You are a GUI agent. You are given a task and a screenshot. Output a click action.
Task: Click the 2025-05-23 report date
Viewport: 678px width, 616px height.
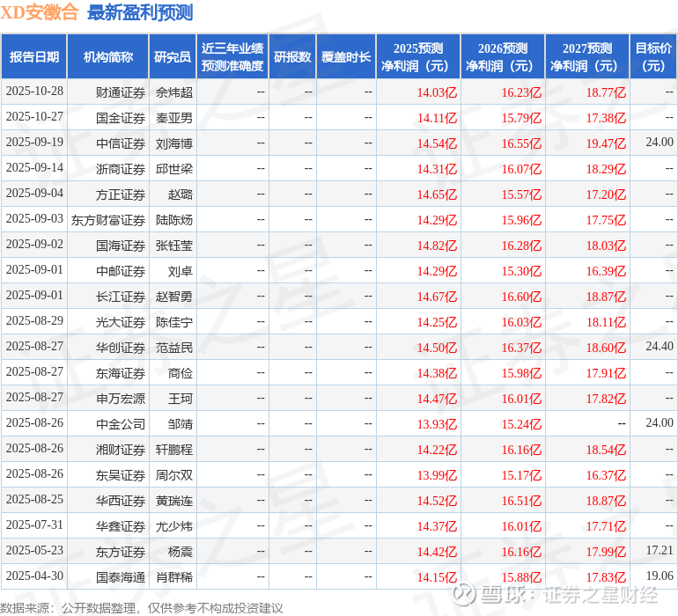point(34,550)
